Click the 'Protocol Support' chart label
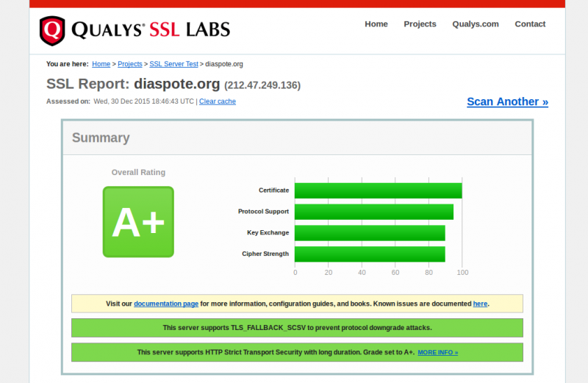This screenshot has width=588, height=383. coord(263,212)
